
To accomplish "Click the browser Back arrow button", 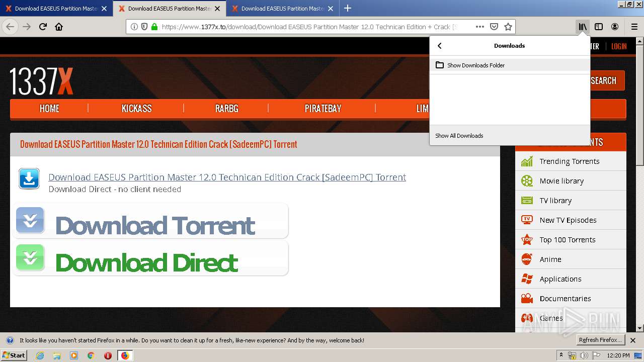I will click(10, 27).
